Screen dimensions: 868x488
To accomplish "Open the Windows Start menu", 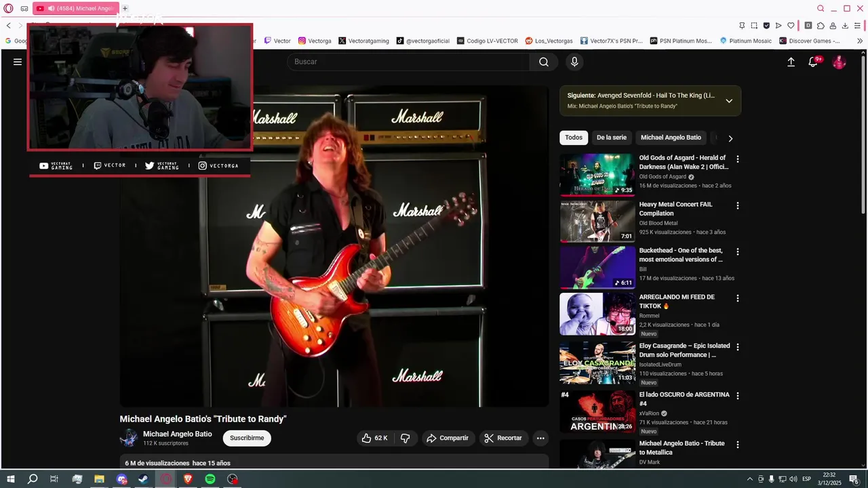I will 10,479.
